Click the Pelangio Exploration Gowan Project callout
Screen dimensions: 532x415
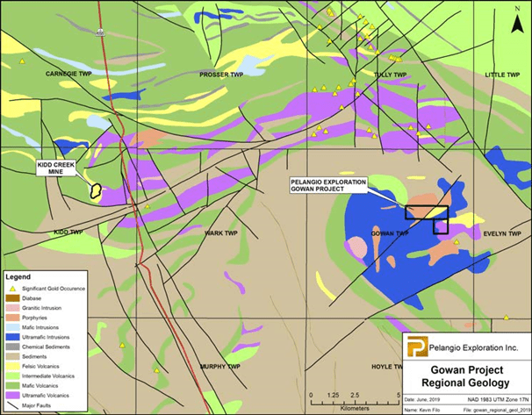[329, 188]
